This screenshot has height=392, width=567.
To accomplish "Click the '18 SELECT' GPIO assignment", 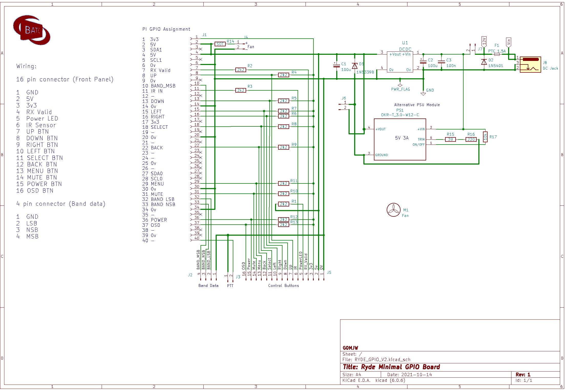I will click(155, 127).
